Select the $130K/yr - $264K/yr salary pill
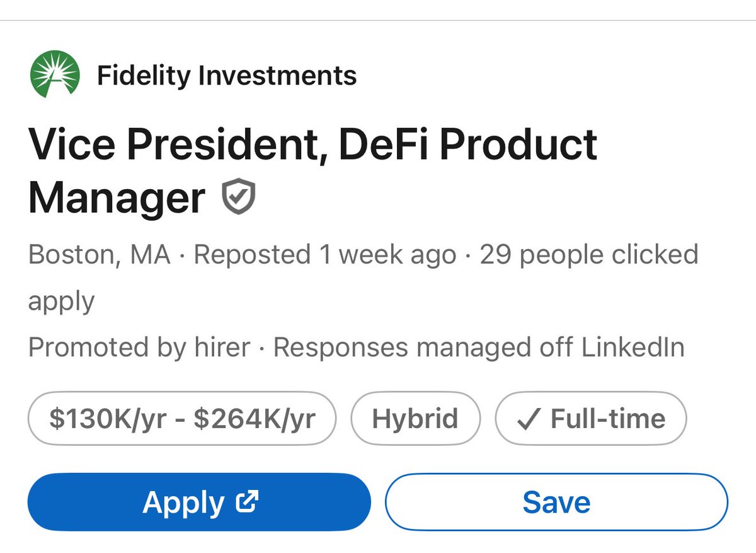Viewport: 756px width, 553px height. pos(182,419)
